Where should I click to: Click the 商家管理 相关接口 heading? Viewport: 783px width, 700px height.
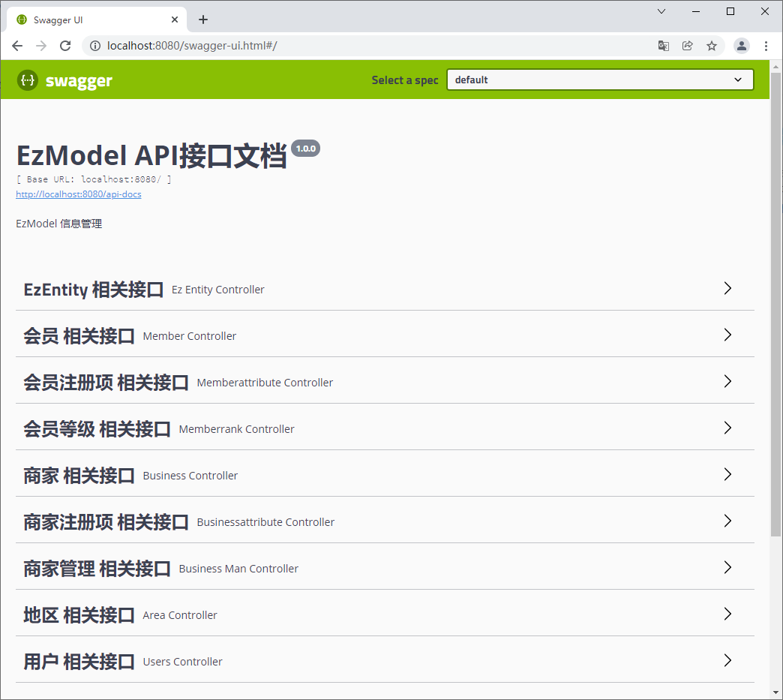[x=97, y=568]
